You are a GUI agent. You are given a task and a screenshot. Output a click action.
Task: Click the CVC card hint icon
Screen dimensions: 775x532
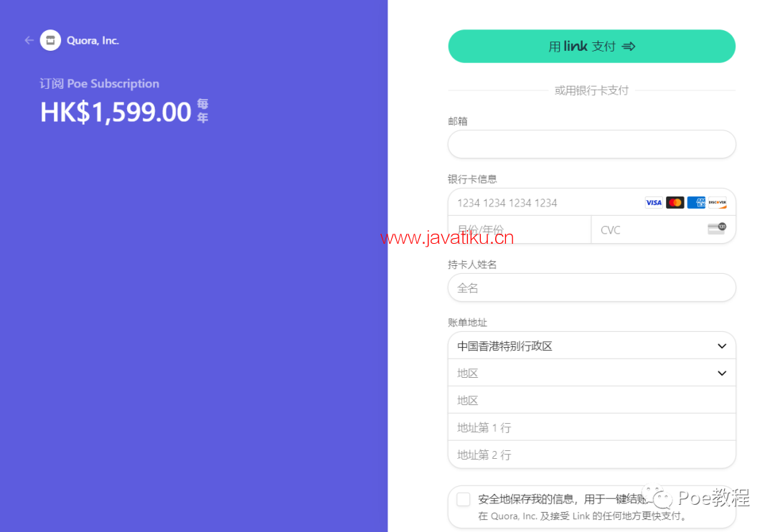point(717,228)
